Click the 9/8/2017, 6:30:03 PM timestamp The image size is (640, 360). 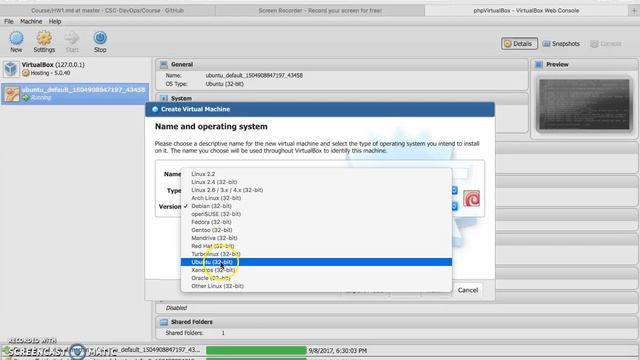click(x=338, y=351)
